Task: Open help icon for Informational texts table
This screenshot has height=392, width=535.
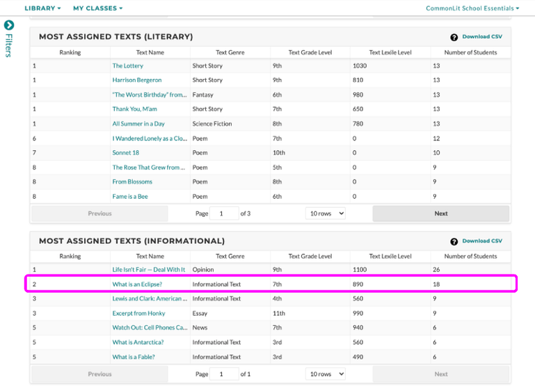Action: click(454, 242)
